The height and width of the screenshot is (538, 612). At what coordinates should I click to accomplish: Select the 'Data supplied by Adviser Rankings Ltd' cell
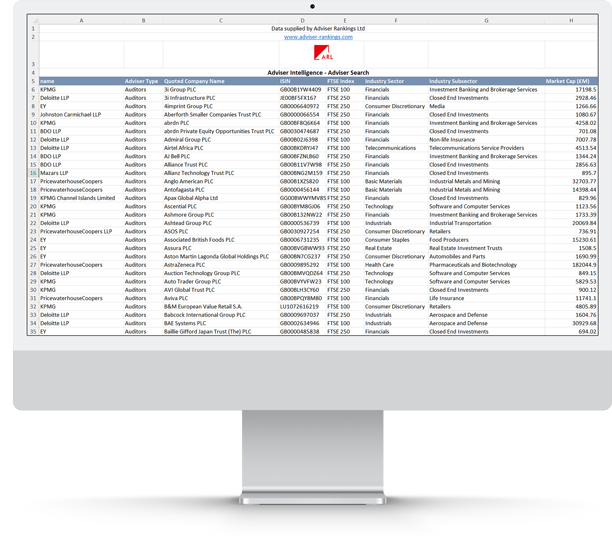click(x=318, y=29)
